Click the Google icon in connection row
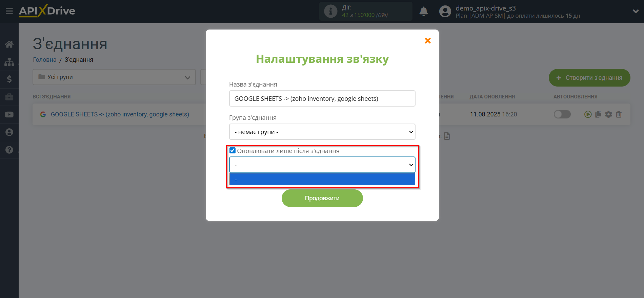 click(43, 114)
